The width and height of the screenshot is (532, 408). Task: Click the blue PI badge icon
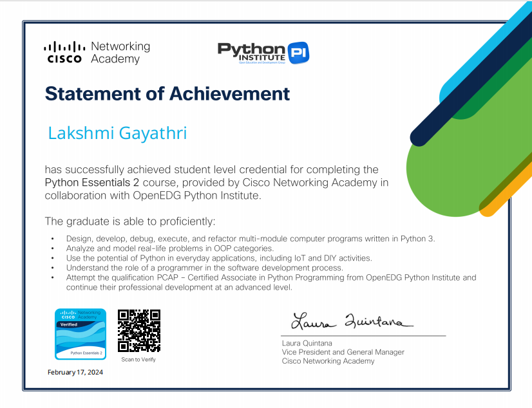(x=298, y=51)
